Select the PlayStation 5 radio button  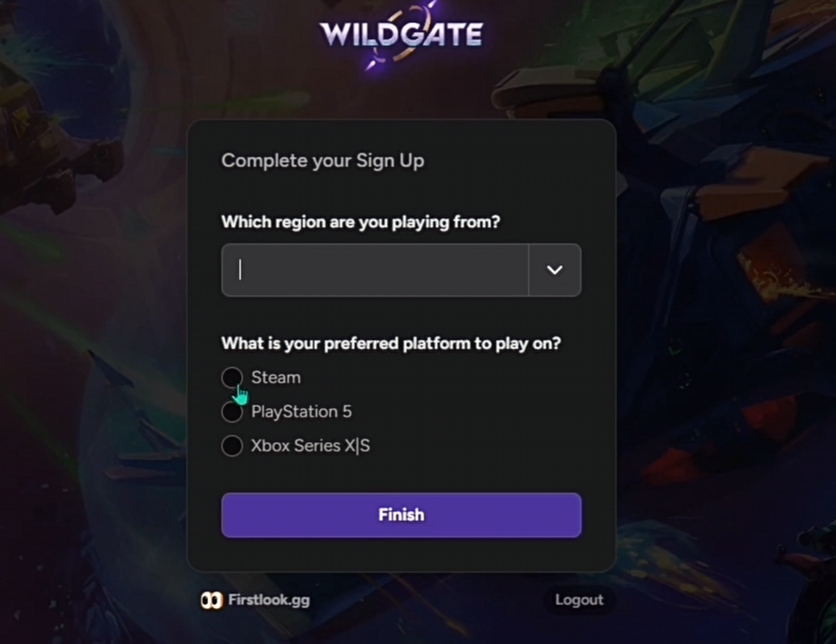tap(232, 412)
